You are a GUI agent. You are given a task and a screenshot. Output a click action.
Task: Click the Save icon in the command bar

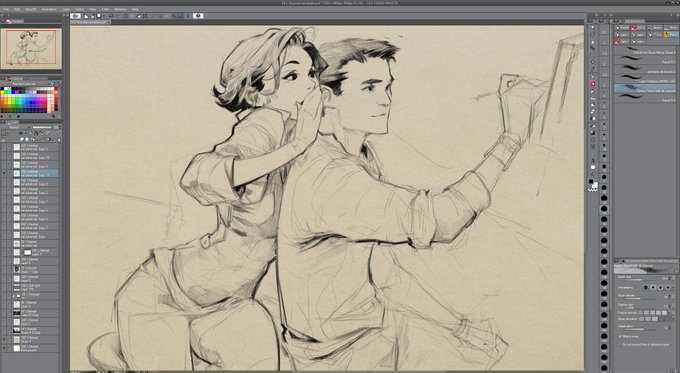98,16
